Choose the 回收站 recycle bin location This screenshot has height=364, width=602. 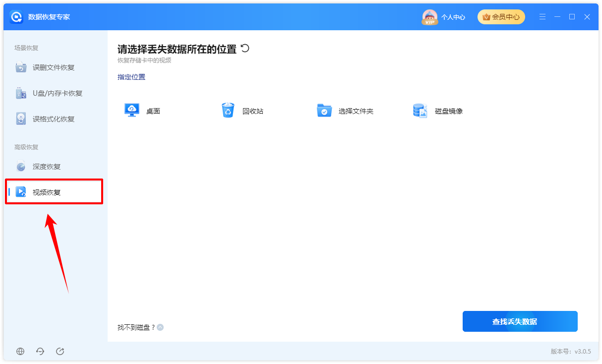click(242, 111)
